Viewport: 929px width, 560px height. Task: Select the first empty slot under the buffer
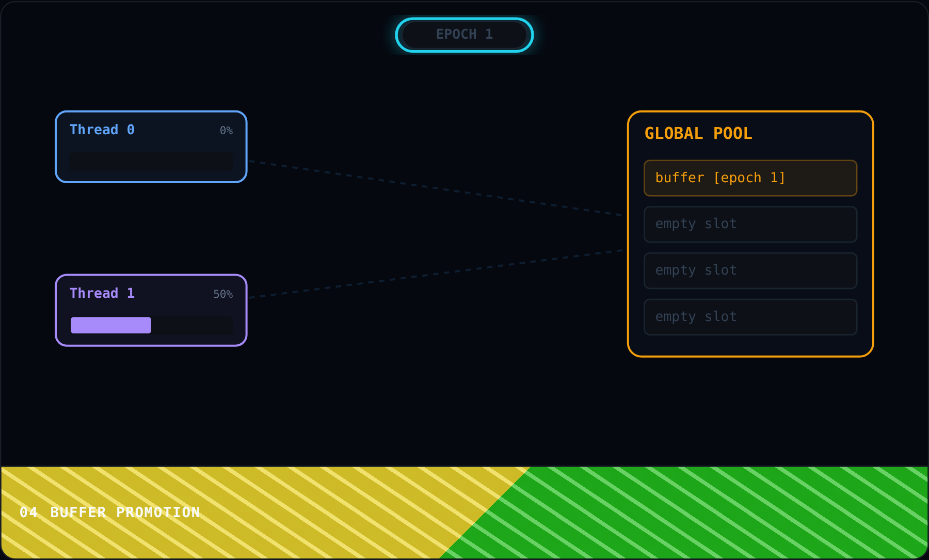[750, 225]
